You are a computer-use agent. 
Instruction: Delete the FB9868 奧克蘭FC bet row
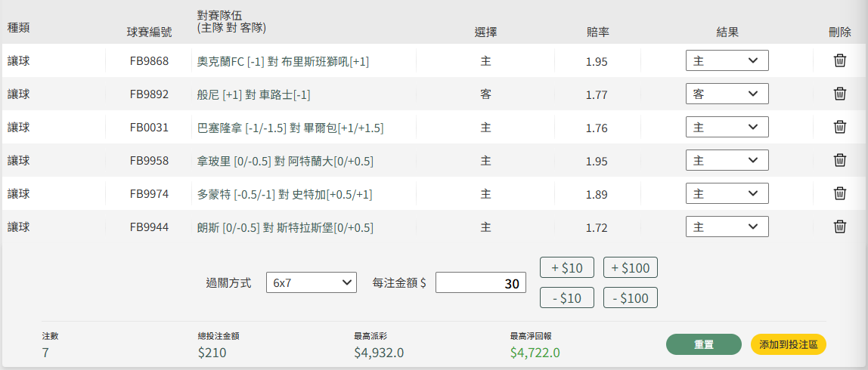tap(839, 61)
